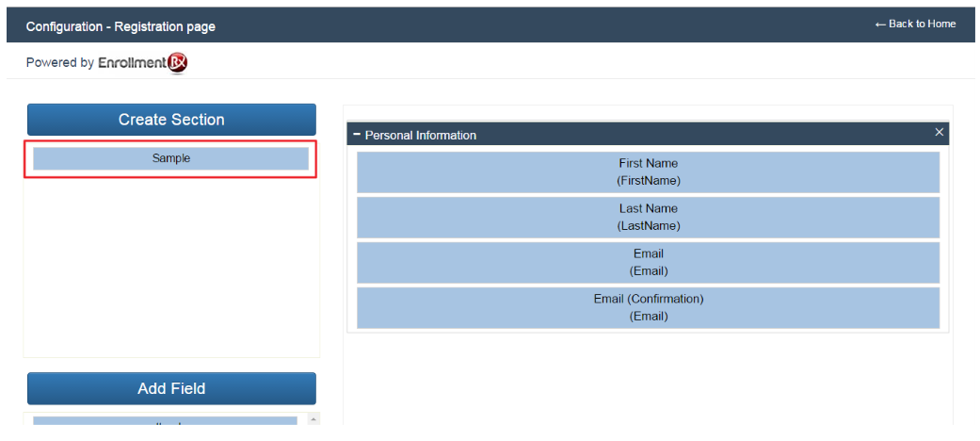Click empty canvas below Email (Confirmation) field
The width and height of the screenshot is (980, 441).
(x=648, y=377)
